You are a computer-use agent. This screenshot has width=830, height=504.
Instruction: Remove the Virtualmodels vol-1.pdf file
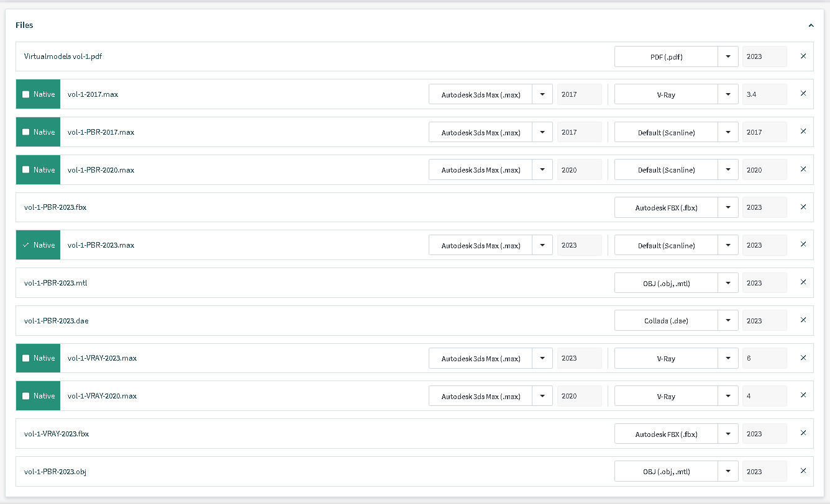pyautogui.click(x=803, y=56)
